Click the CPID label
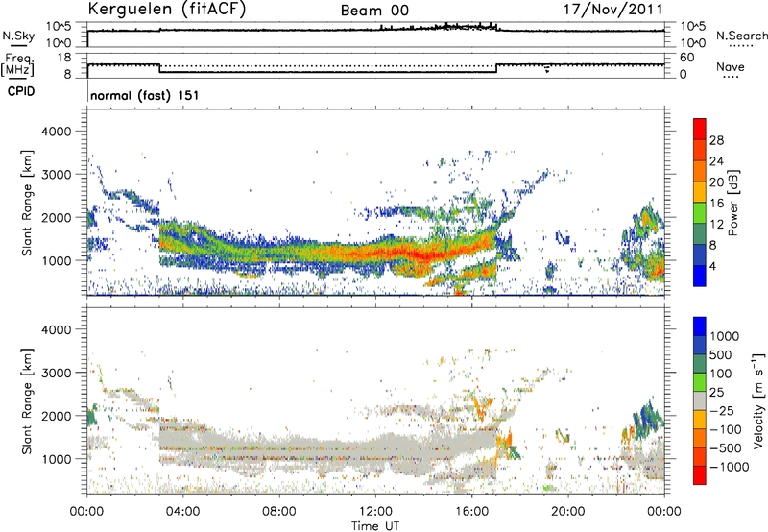Image resolution: width=768 pixels, height=532 pixels. click(21, 91)
